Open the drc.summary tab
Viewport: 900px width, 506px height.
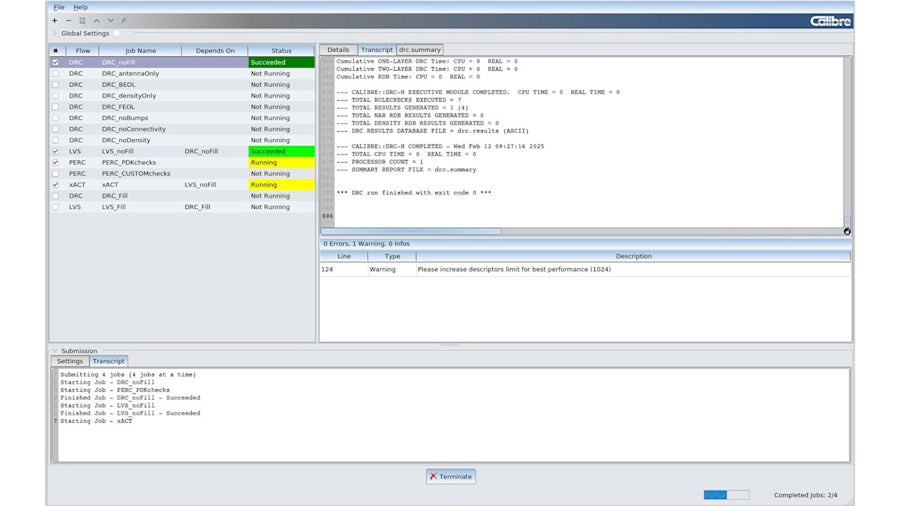pos(420,50)
